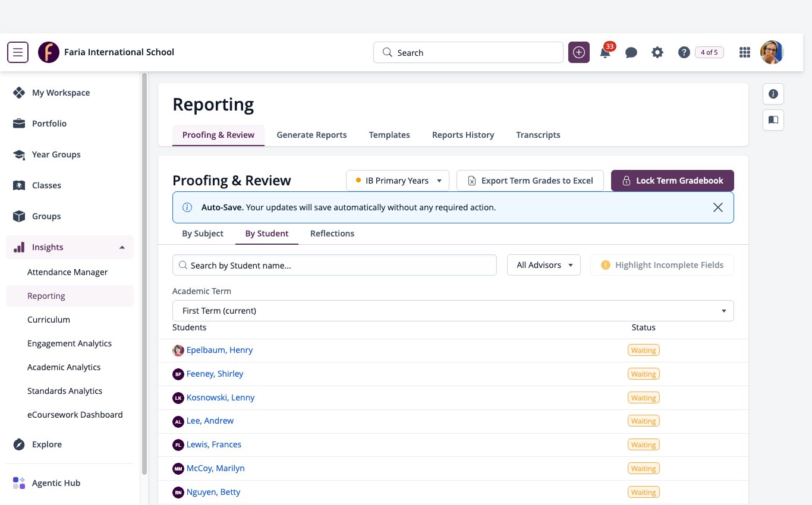Expand the First Term academic term selector
812x505 pixels.
click(x=453, y=311)
